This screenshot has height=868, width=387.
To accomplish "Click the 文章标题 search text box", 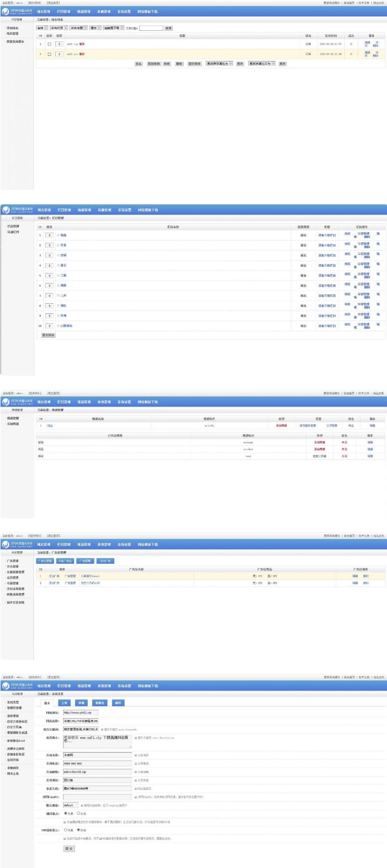I will pyautogui.click(x=151, y=28).
